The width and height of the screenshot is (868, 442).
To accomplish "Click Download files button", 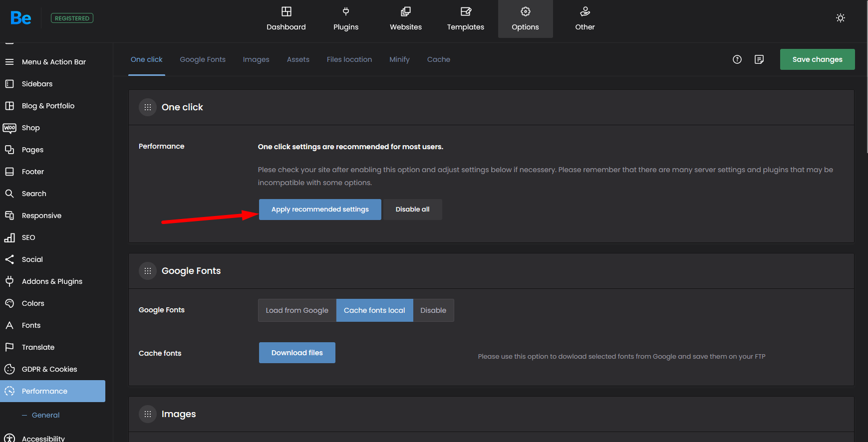I will coord(297,353).
